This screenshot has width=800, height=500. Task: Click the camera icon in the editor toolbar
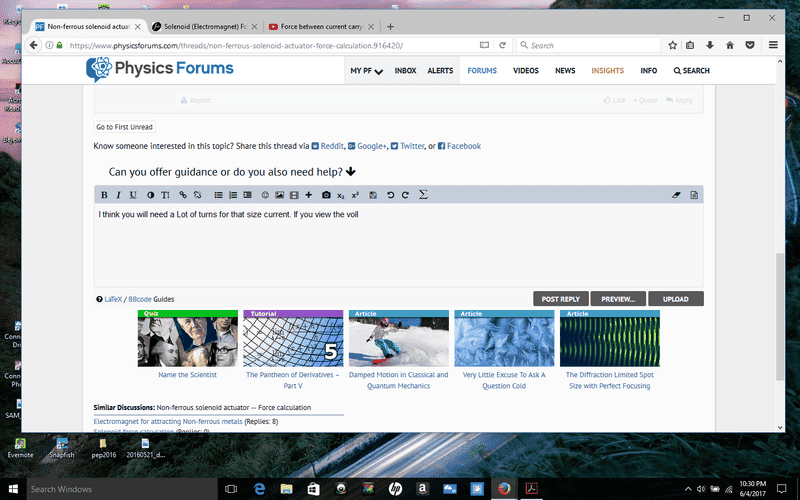click(x=325, y=194)
